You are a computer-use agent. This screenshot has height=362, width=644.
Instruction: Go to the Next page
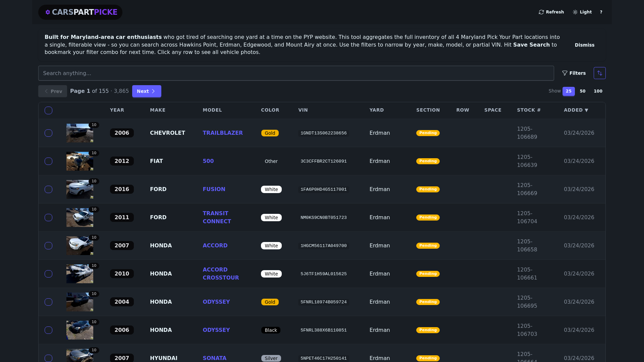(x=147, y=91)
